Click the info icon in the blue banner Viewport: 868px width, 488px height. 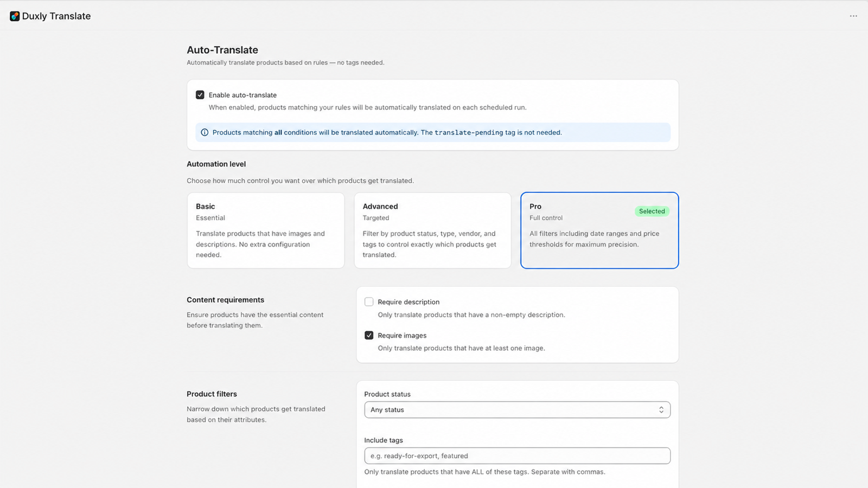(x=205, y=132)
